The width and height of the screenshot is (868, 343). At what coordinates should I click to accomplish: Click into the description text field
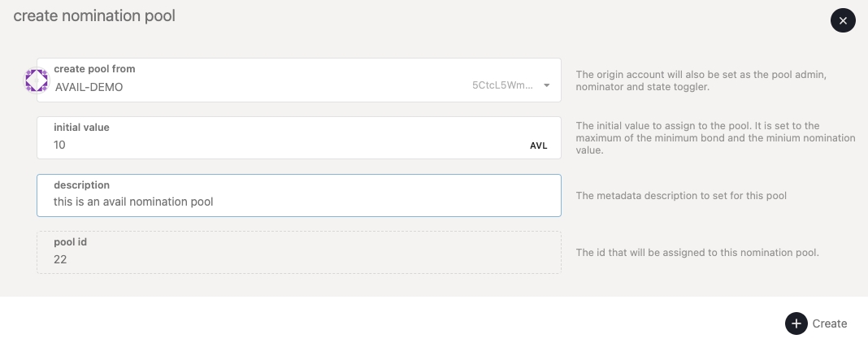pyautogui.click(x=297, y=202)
